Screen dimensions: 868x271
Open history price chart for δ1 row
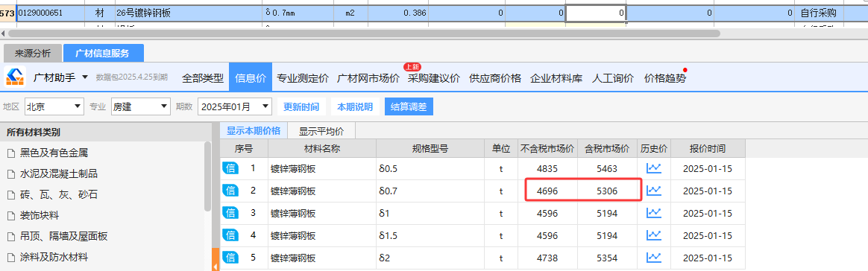coord(654,213)
